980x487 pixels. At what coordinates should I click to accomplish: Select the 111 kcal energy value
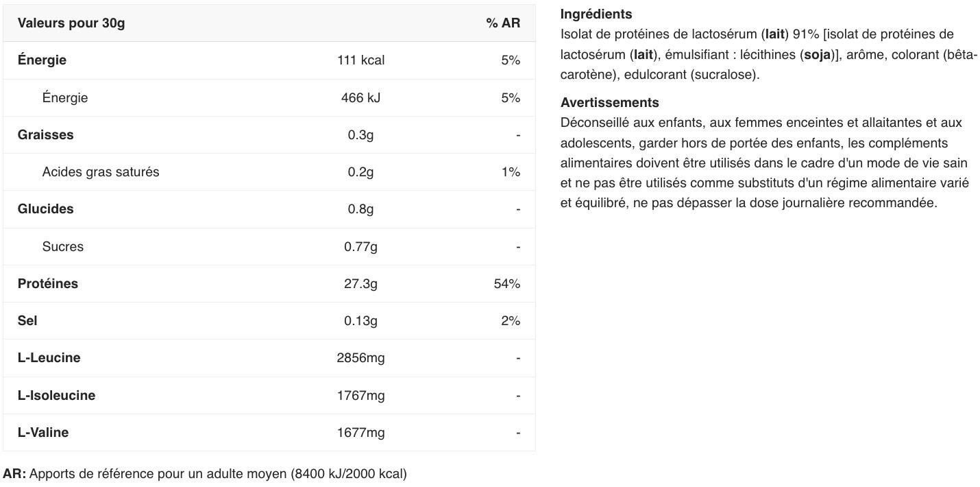(x=360, y=60)
